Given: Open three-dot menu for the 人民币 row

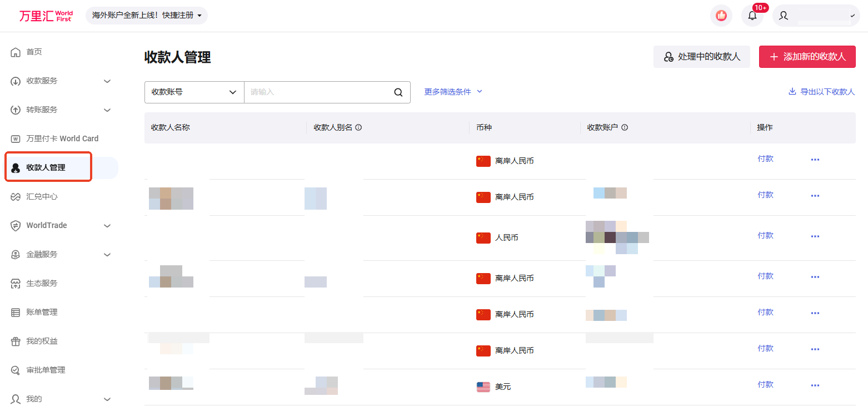Looking at the screenshot, I should pyautogui.click(x=815, y=236).
